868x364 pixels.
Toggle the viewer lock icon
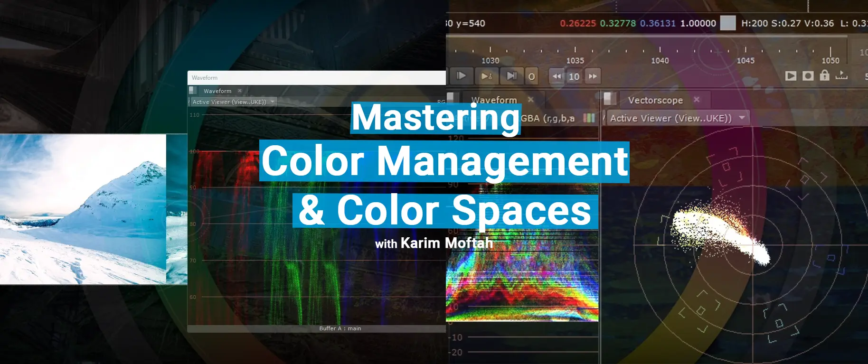pyautogui.click(x=825, y=75)
